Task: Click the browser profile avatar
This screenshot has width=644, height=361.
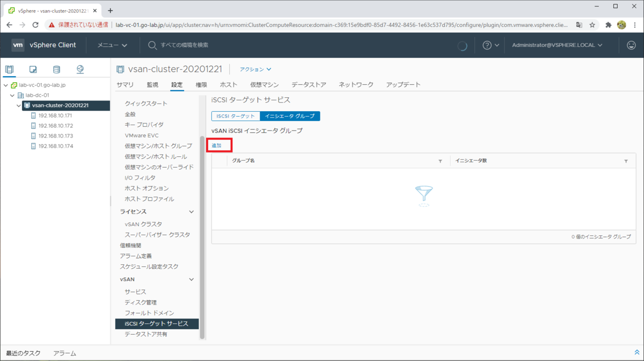Action: (621, 25)
